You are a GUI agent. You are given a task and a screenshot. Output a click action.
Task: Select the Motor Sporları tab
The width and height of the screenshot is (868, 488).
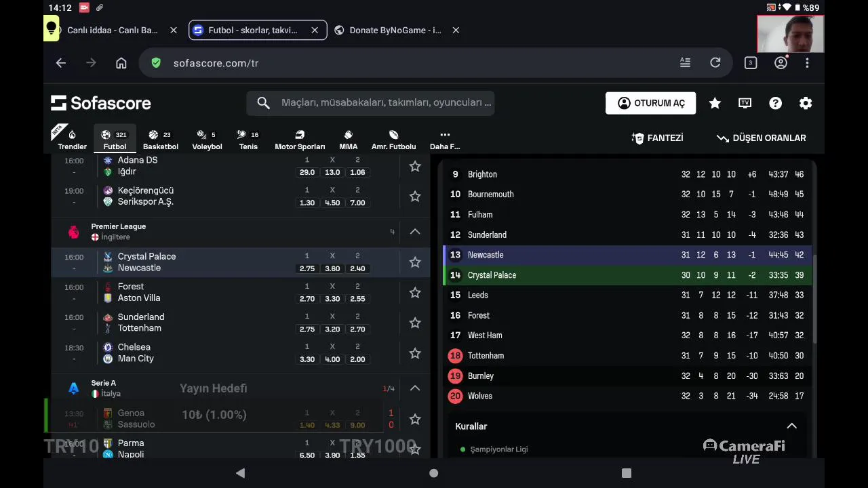pyautogui.click(x=300, y=140)
